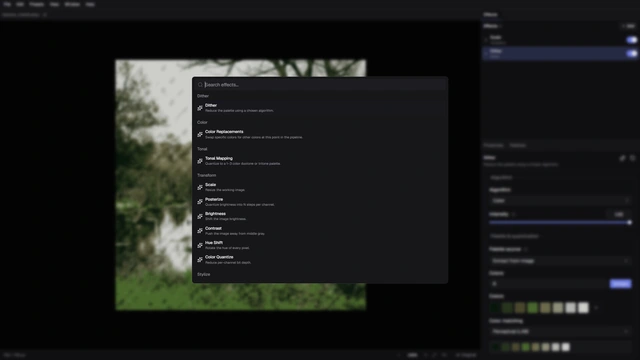Collapse the Effects section header
Screen dimensions: 640x360
coord(492,26)
